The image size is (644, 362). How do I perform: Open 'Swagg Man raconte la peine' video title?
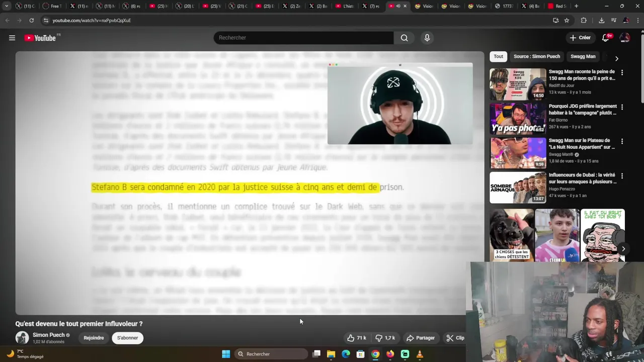tap(582, 75)
